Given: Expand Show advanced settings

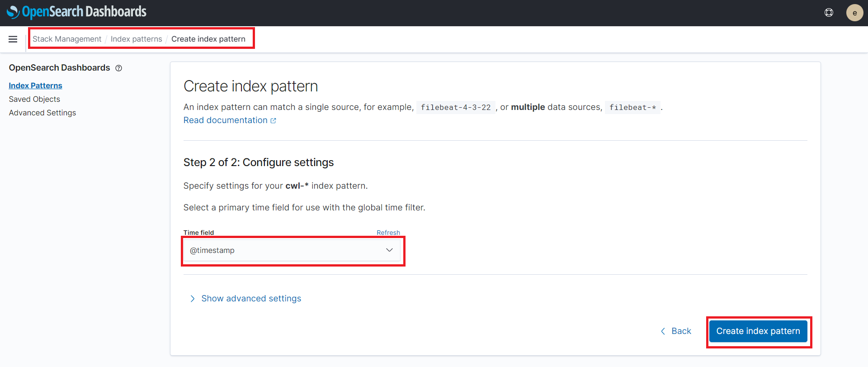Looking at the screenshot, I should coord(245,299).
